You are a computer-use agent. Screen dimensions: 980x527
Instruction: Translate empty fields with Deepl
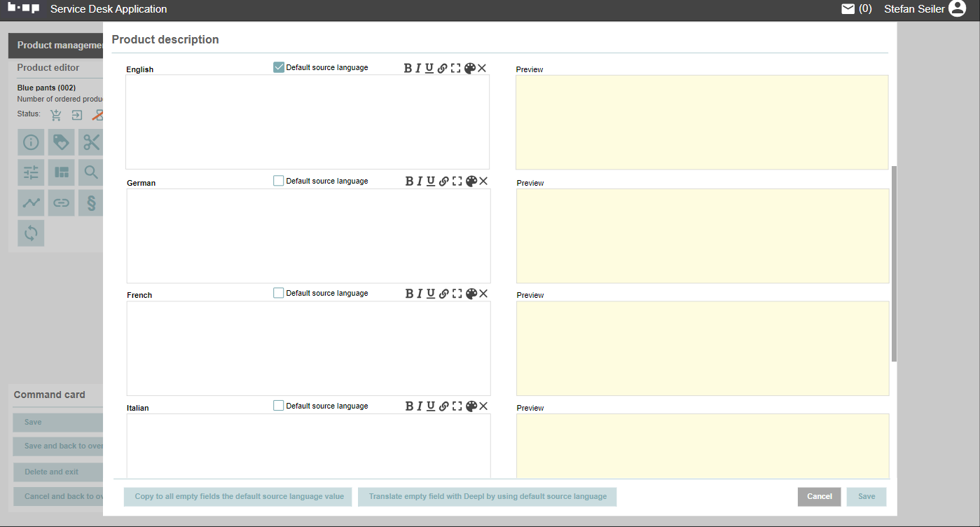pyautogui.click(x=488, y=497)
